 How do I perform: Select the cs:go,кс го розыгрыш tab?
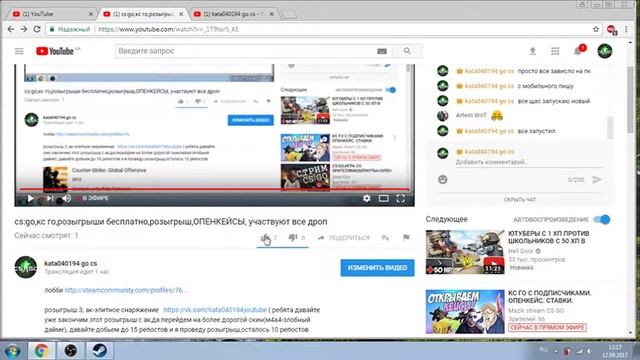pos(143,14)
